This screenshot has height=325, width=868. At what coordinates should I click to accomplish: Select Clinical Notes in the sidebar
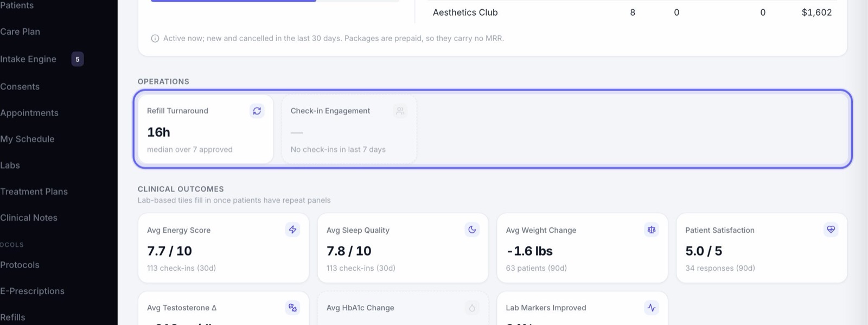(29, 218)
